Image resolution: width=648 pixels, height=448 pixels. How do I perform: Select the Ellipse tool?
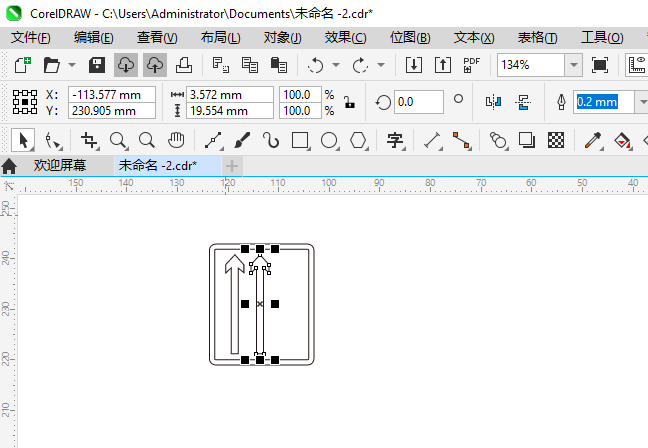(329, 141)
